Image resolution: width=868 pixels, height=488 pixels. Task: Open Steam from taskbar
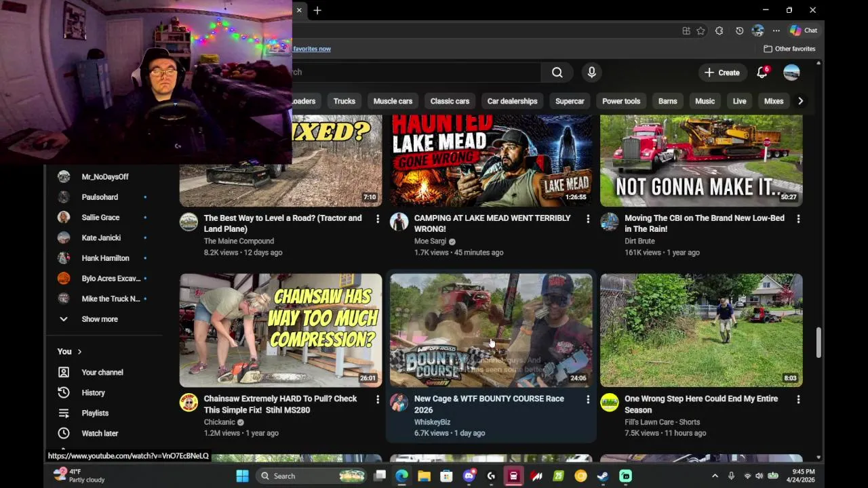(x=603, y=476)
